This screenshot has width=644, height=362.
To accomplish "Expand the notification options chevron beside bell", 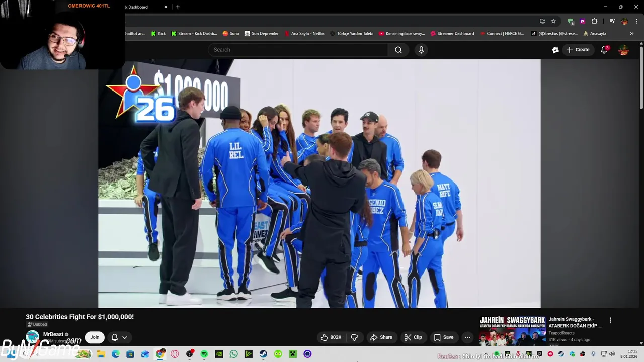I will tap(125, 337).
